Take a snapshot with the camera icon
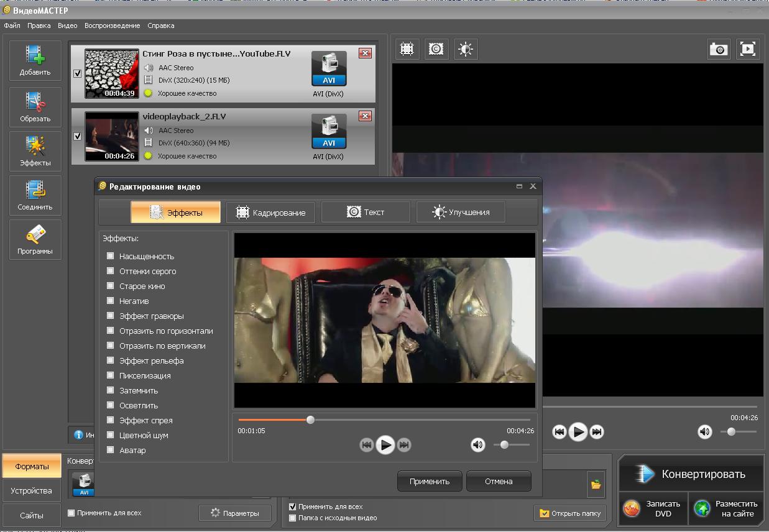 click(719, 49)
